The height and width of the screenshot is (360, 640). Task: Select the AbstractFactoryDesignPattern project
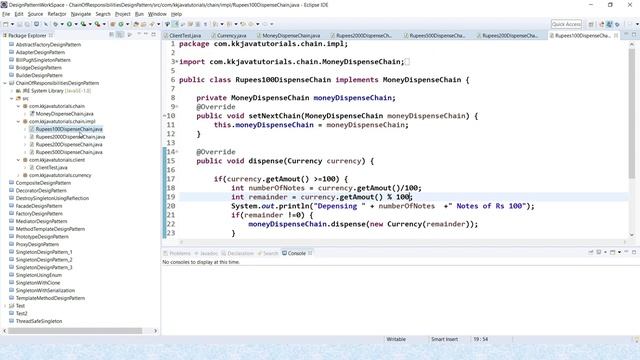click(48, 44)
